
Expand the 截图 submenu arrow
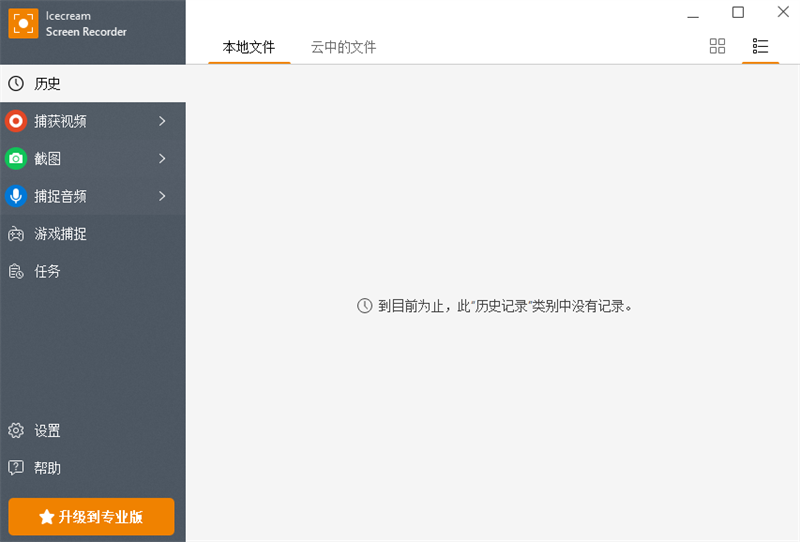click(x=162, y=158)
